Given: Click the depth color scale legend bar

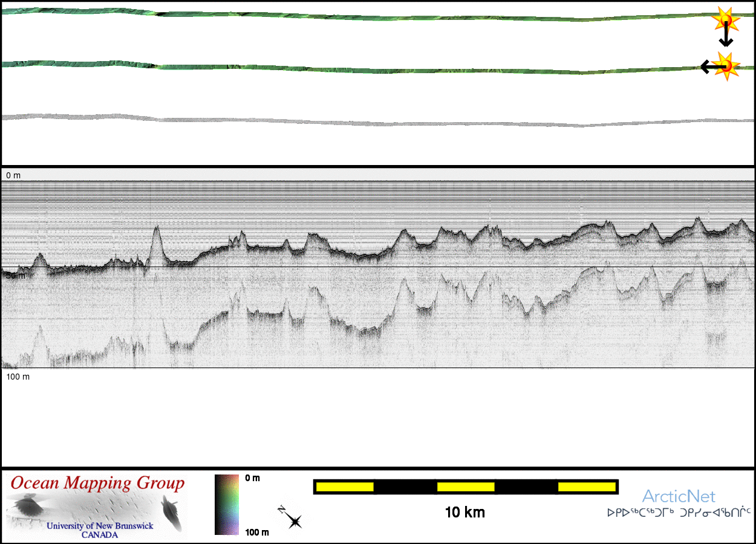Looking at the screenshot, I should 227,505.
